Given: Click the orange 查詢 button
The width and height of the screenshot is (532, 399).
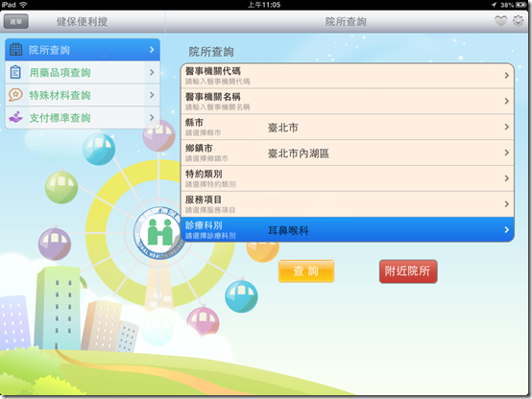Looking at the screenshot, I should point(306,271).
